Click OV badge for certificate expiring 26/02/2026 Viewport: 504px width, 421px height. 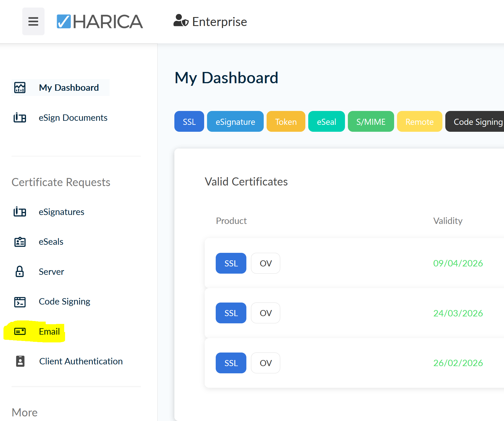tap(265, 363)
